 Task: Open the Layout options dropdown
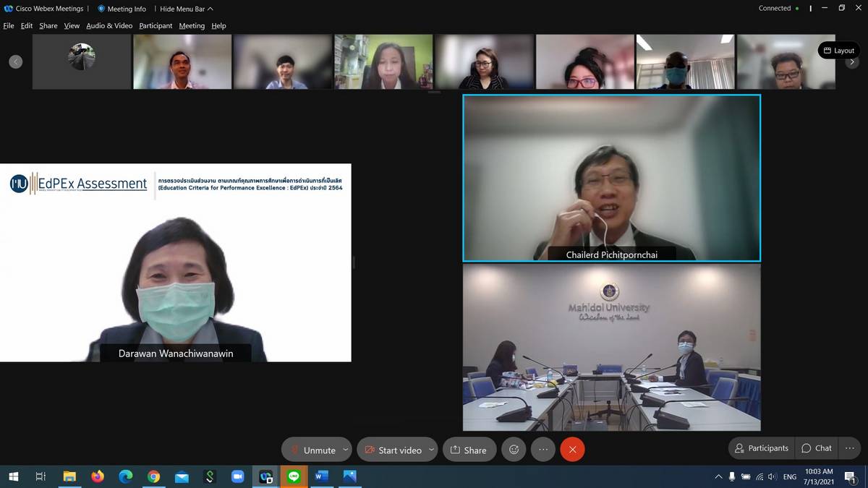(x=838, y=51)
